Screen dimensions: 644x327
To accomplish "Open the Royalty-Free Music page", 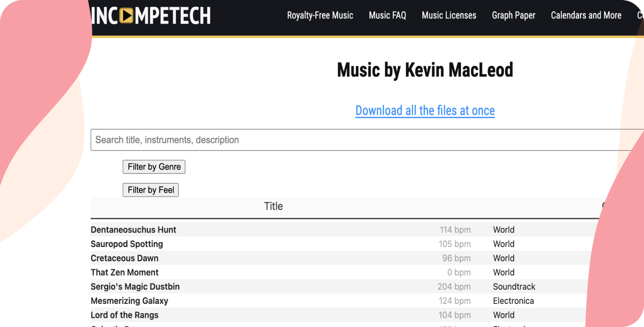I will pos(320,15).
